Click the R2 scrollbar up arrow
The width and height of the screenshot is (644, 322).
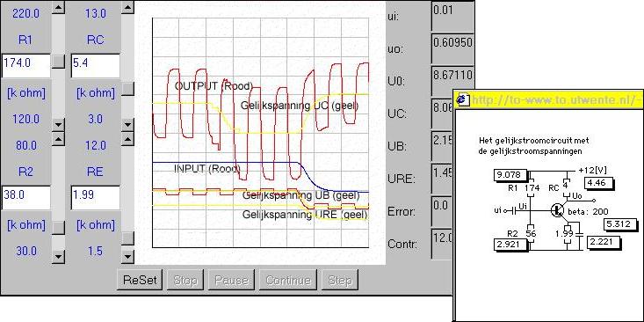pos(59,139)
